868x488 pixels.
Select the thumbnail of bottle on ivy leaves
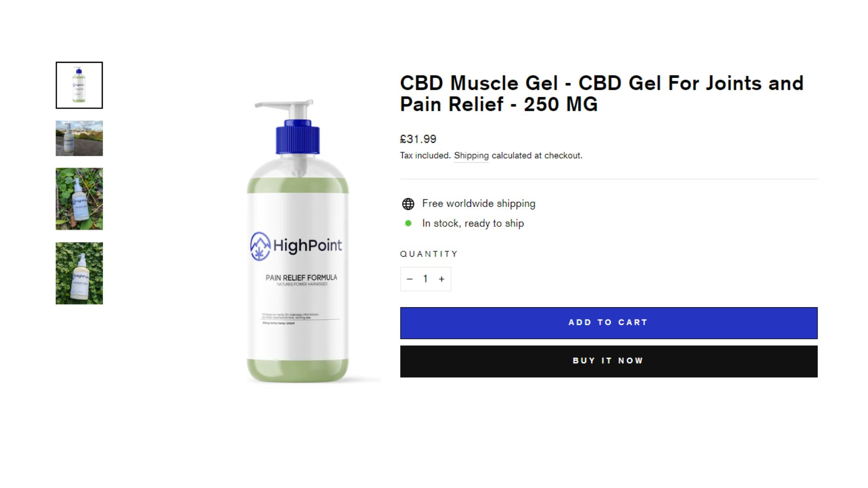coord(79,273)
